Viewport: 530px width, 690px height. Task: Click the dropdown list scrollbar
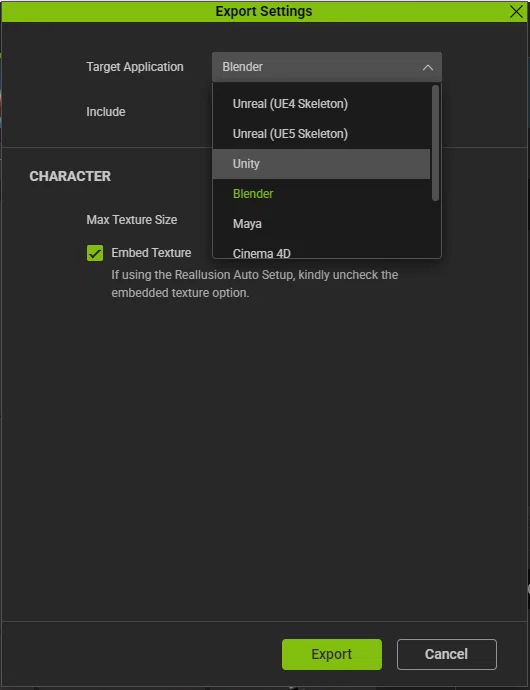(435, 143)
